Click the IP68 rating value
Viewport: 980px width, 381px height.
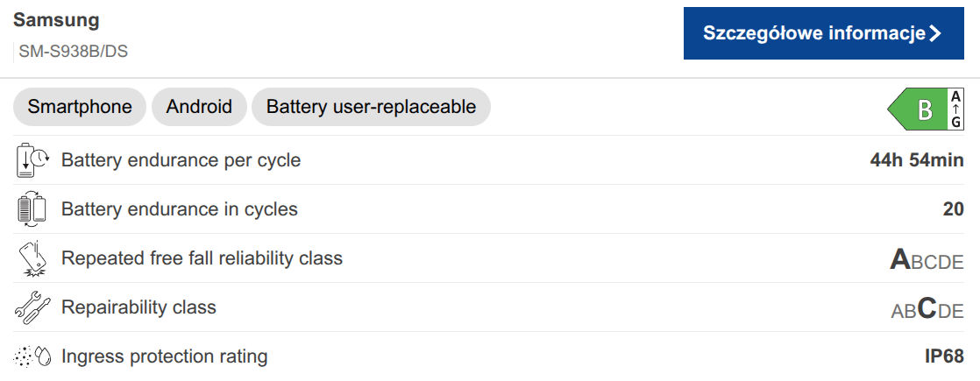click(x=944, y=357)
